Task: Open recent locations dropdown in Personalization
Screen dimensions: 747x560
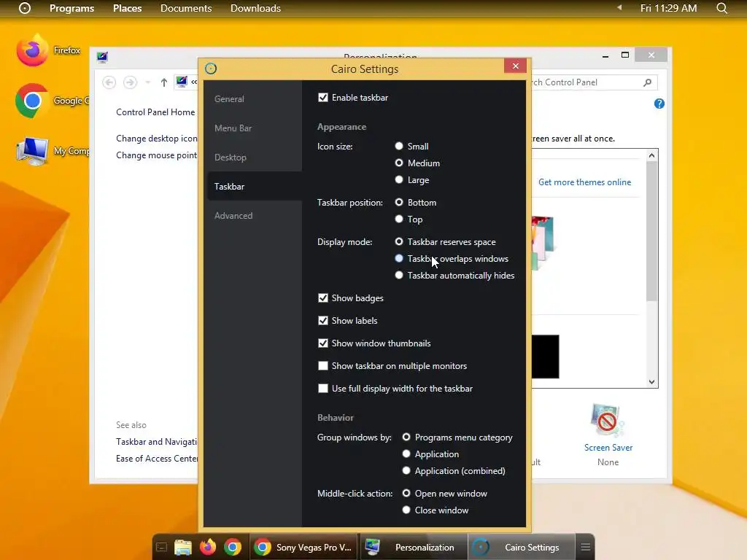Action: [x=147, y=82]
